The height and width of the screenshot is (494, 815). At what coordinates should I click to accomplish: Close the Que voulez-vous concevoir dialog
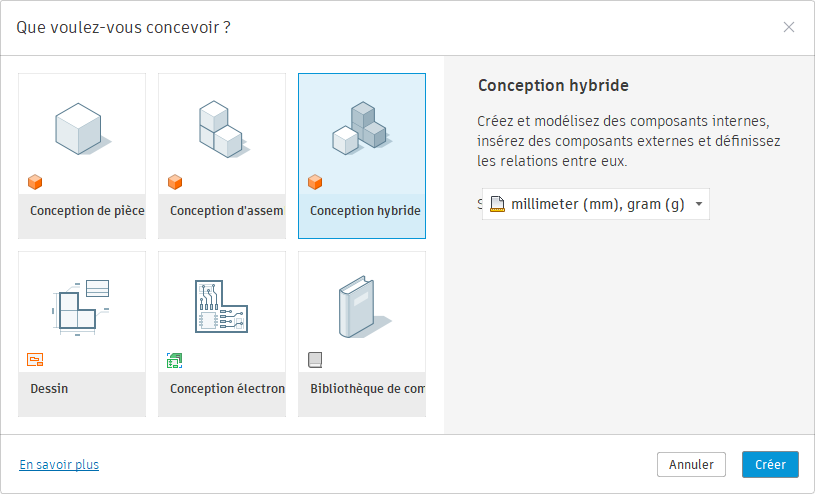point(789,27)
